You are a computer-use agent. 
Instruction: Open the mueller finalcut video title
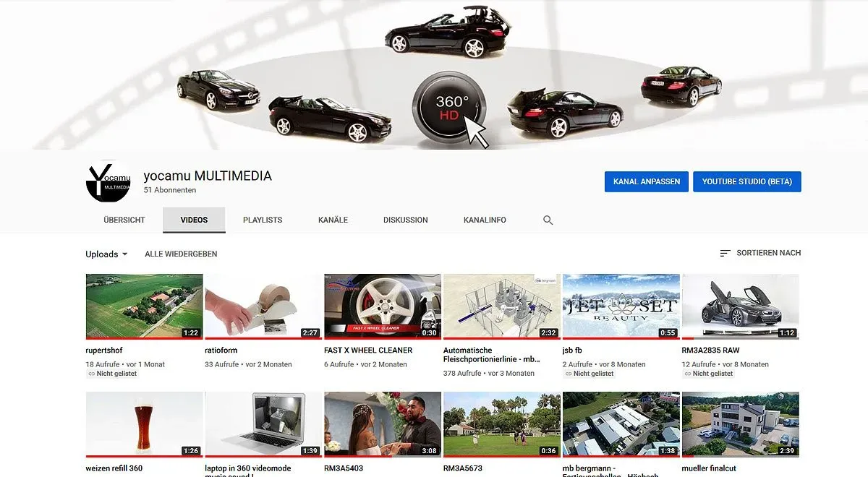(x=710, y=468)
